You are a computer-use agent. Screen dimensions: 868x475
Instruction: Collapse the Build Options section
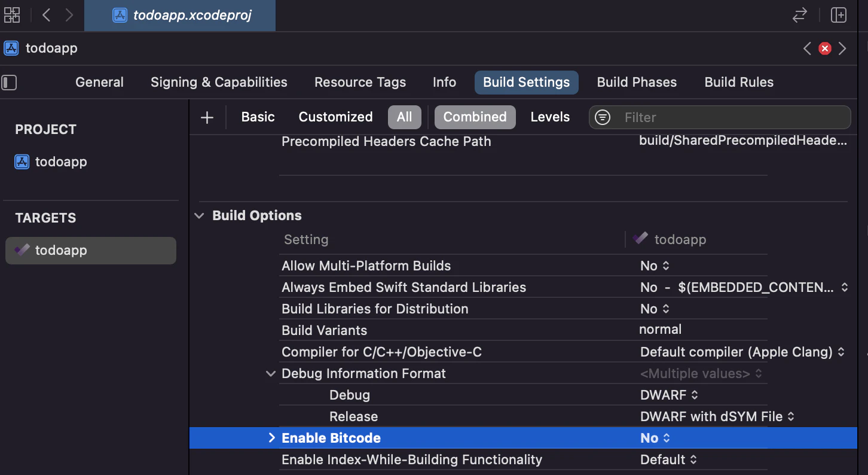point(199,216)
